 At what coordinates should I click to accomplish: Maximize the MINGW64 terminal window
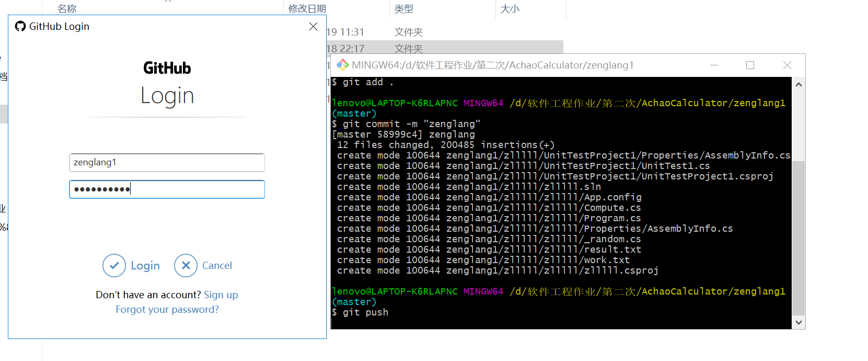750,65
